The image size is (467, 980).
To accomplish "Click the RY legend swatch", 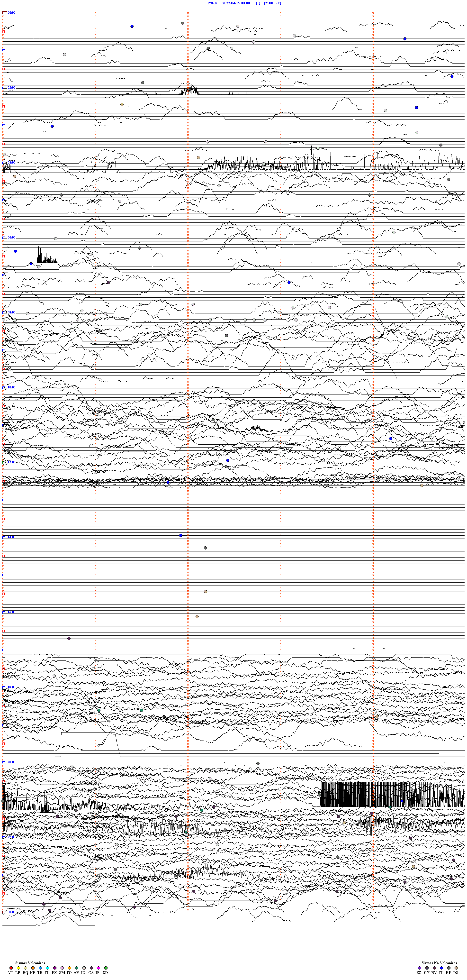I will click(434, 968).
